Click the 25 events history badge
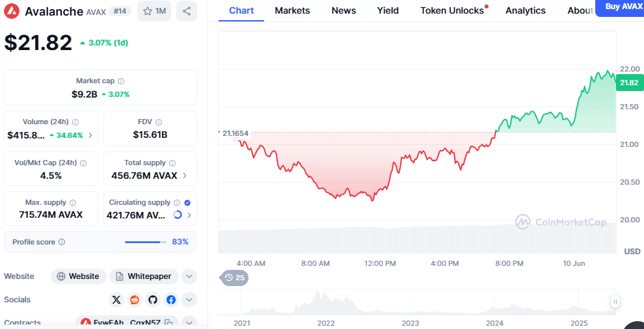Viewport: 644px width, 329px height. (x=235, y=278)
